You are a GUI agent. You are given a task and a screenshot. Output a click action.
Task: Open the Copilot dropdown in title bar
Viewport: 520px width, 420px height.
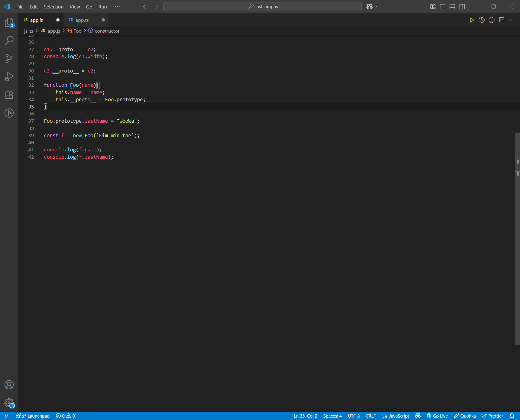(x=372, y=7)
